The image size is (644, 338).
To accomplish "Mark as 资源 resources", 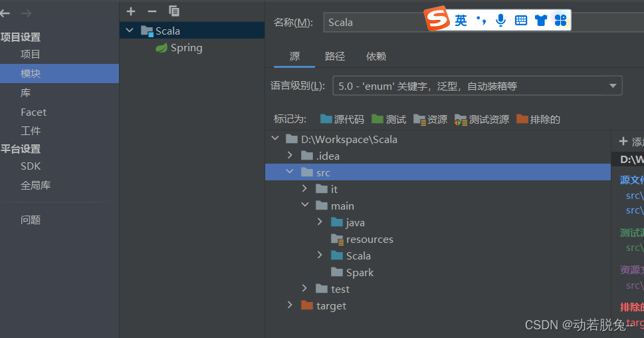I will pos(431,119).
